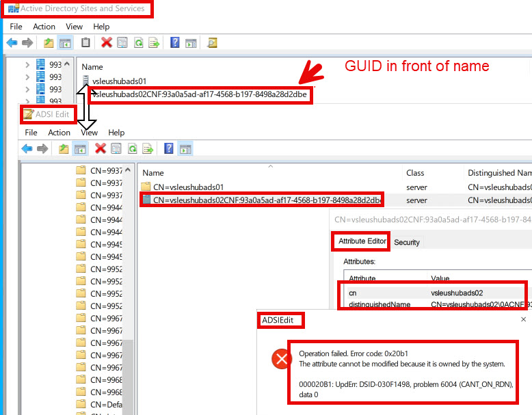This screenshot has width=532, height=415.
Task: Select CN=Defa folder in ADSI tree
Action: [x=99, y=405]
